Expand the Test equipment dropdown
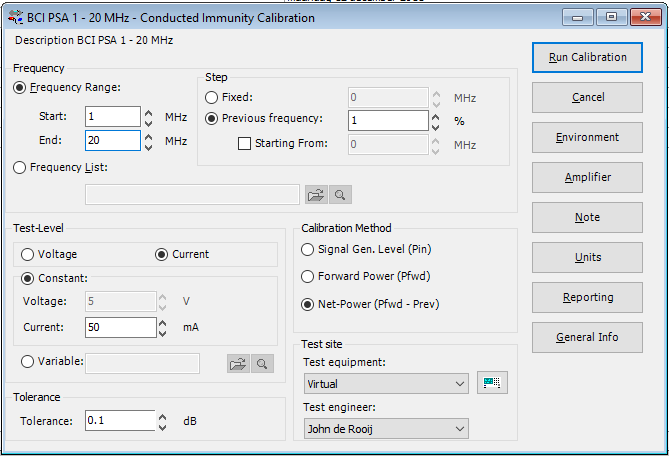This screenshot has width=669, height=456. (459, 384)
